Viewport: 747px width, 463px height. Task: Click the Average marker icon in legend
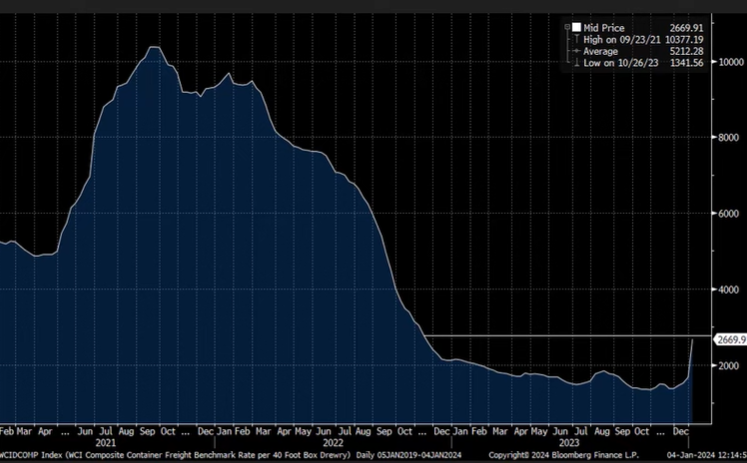coord(576,51)
